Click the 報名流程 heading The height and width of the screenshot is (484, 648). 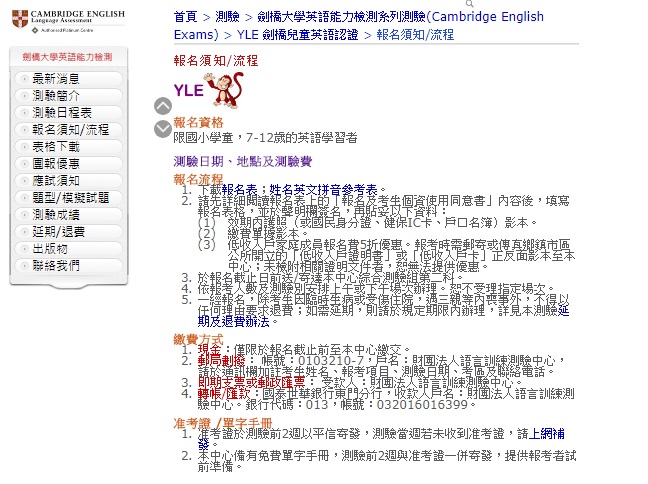pyautogui.click(x=198, y=179)
